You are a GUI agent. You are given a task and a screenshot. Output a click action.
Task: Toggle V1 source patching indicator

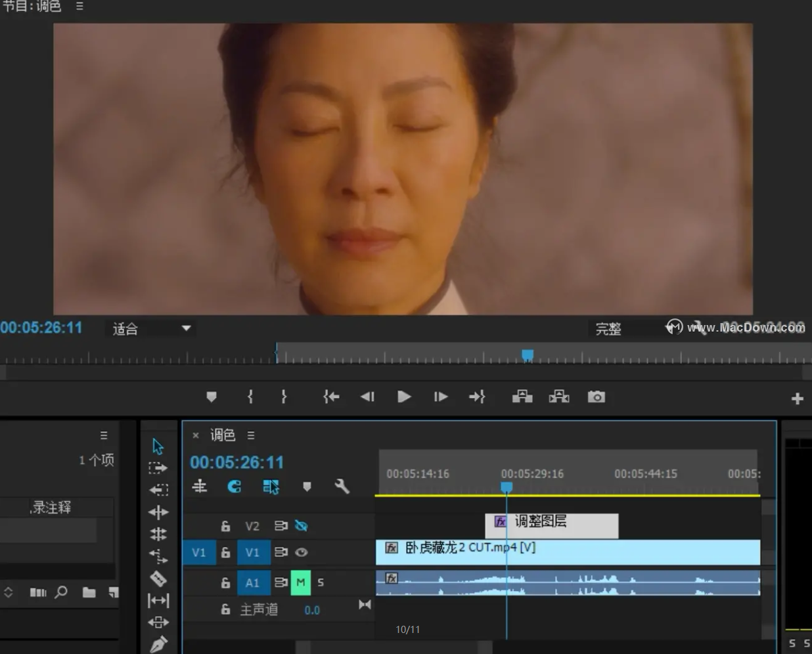(x=199, y=553)
